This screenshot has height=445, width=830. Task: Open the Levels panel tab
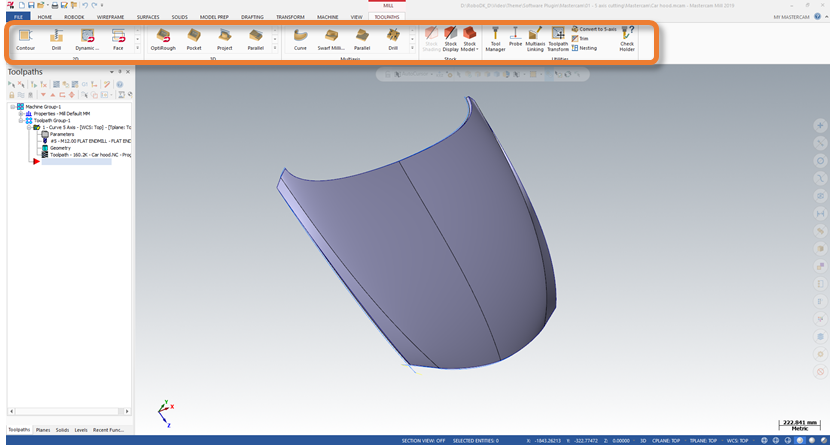81,429
